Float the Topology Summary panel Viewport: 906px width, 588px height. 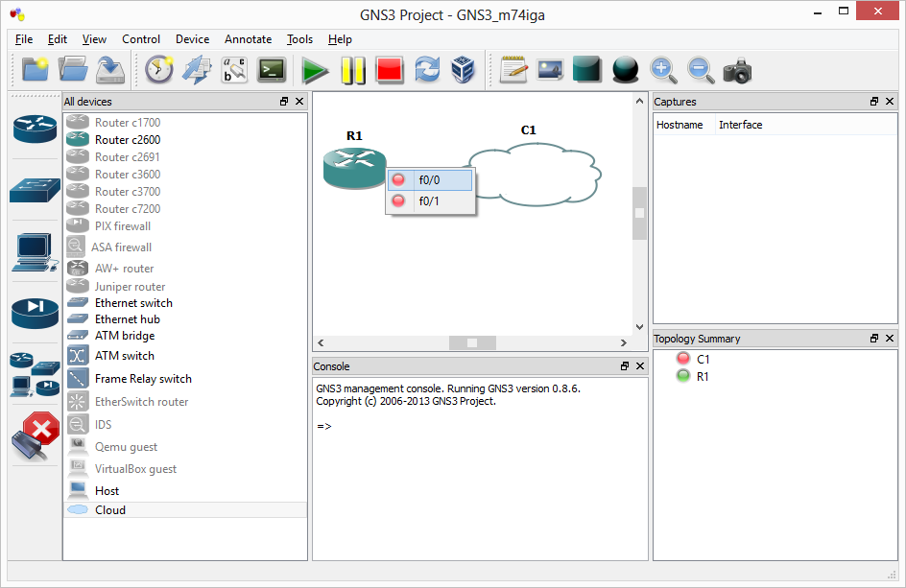pyautogui.click(x=874, y=338)
